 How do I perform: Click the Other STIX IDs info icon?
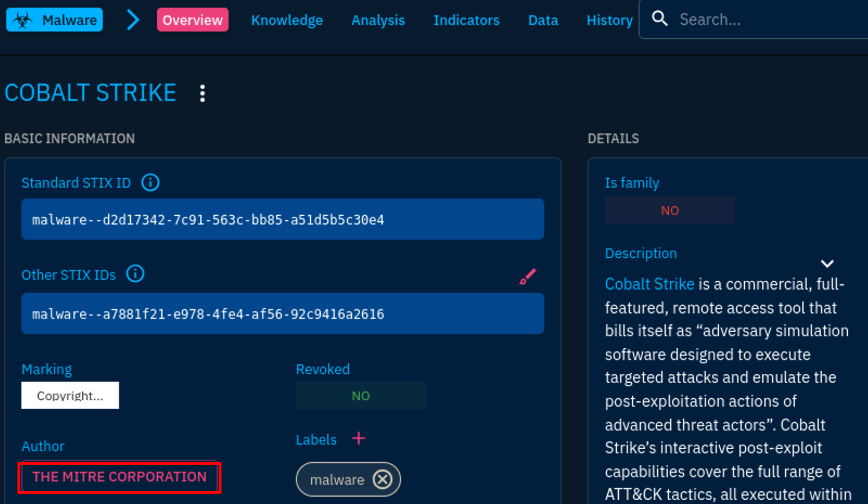point(135,274)
